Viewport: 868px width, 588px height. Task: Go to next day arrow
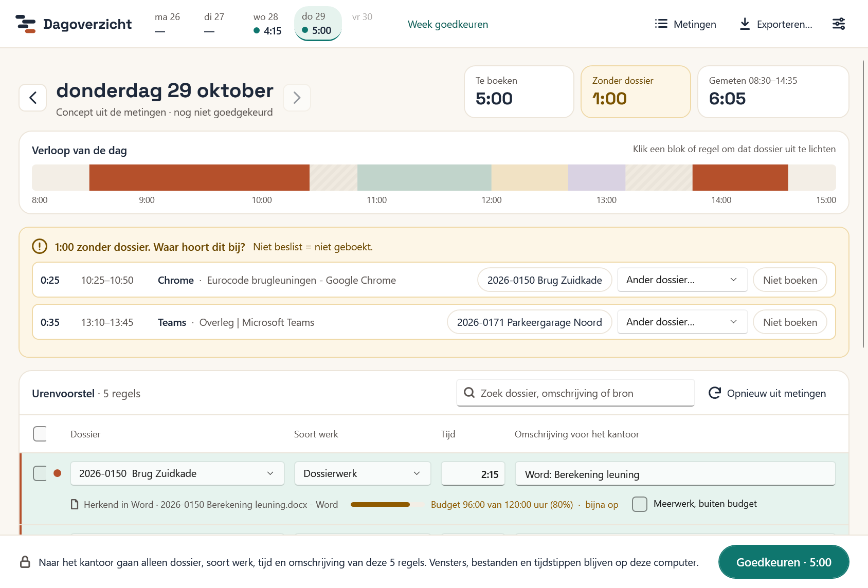[297, 98]
